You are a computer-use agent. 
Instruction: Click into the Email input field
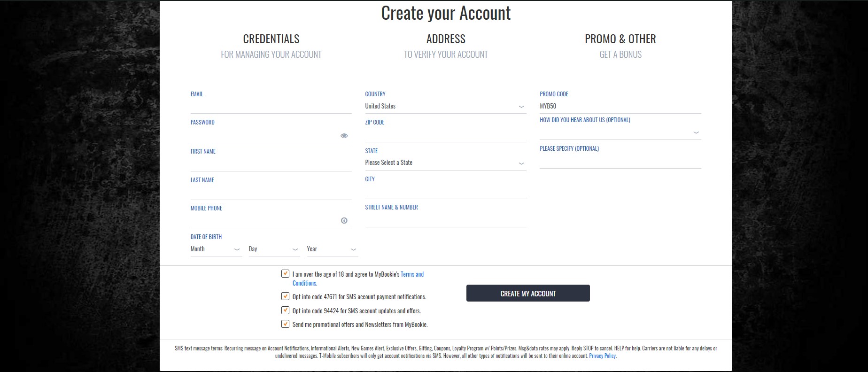271,107
